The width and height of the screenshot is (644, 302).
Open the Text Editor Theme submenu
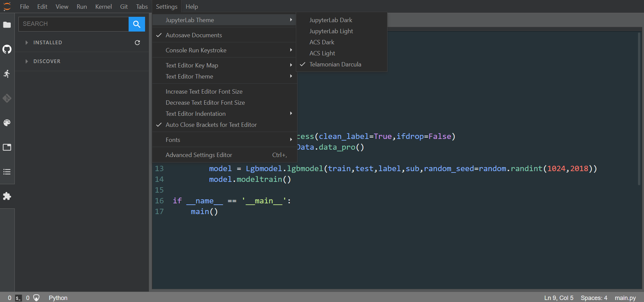click(x=224, y=77)
